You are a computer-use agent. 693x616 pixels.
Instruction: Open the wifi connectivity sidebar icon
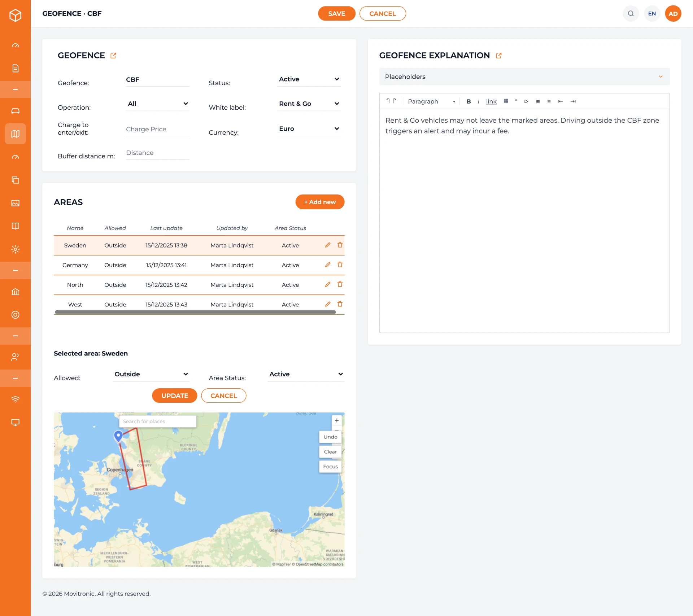(15, 399)
